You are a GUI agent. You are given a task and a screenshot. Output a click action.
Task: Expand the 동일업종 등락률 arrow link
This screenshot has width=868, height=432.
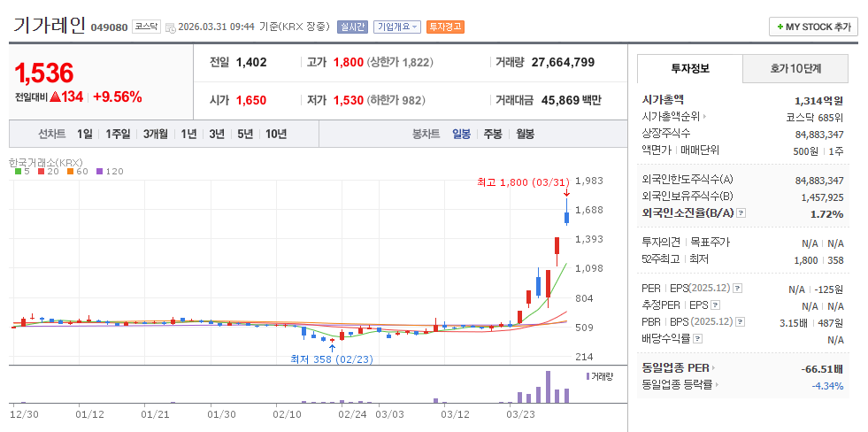click(x=717, y=384)
